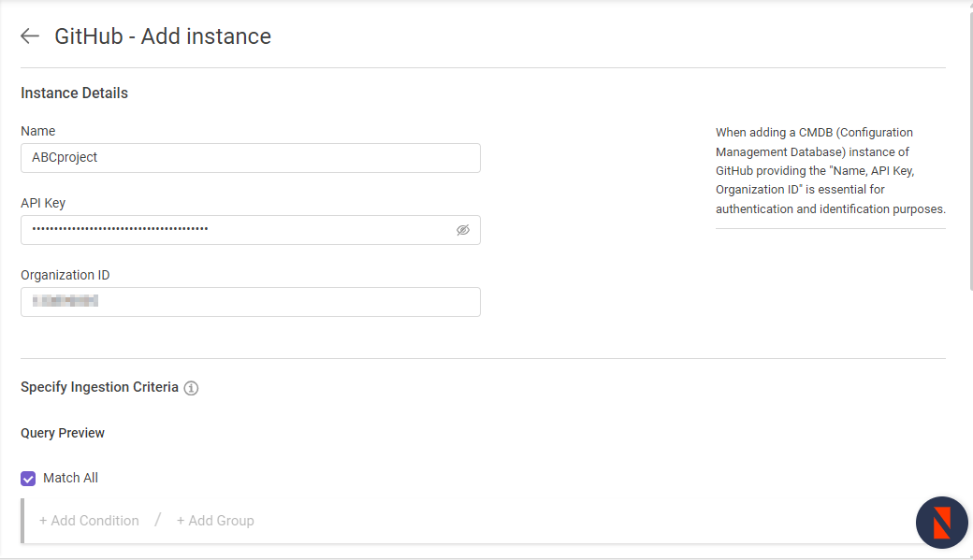This screenshot has width=973, height=560.
Task: Add a new condition to the query
Action: (90, 521)
